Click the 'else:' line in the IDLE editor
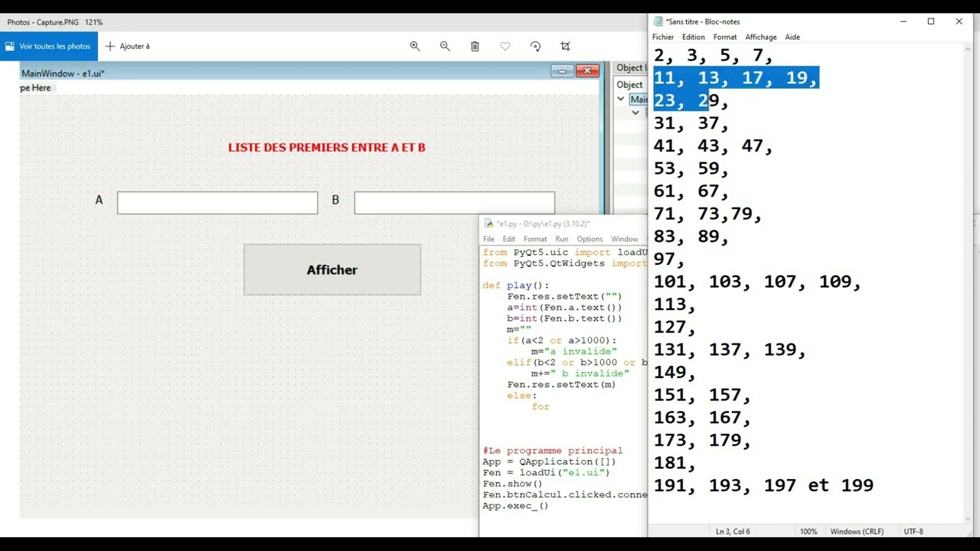 (x=522, y=396)
